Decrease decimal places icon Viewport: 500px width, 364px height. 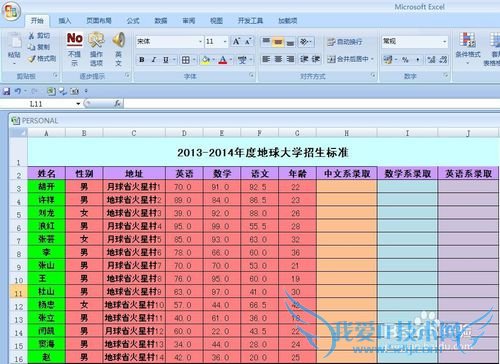click(x=443, y=60)
